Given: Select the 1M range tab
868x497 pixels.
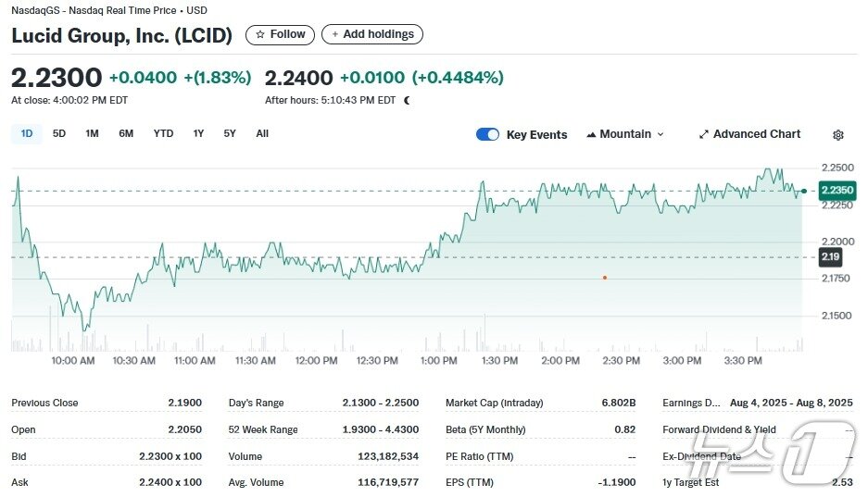Looking at the screenshot, I should point(92,133).
